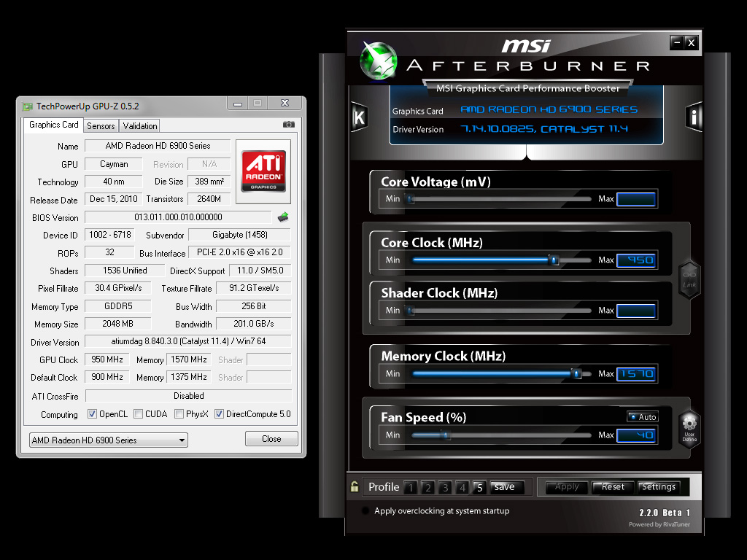Click the GPU-Z screenshot camera icon
The image size is (747, 560).
[288, 125]
